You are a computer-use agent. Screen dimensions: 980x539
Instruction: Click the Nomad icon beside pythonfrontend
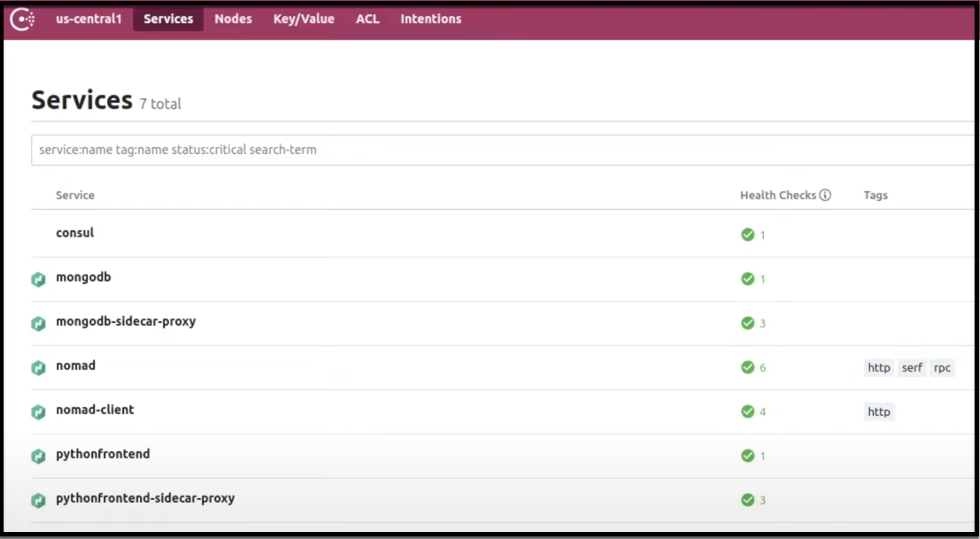[38, 455]
